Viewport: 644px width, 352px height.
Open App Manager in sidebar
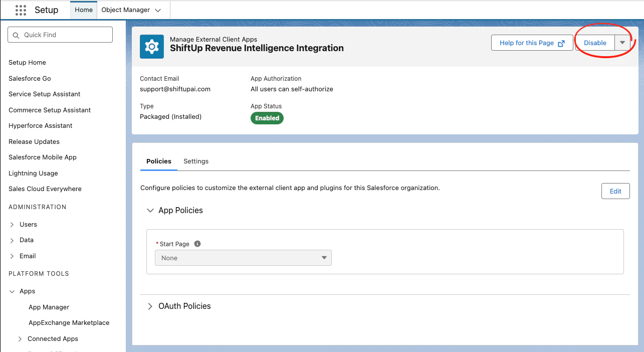click(49, 307)
